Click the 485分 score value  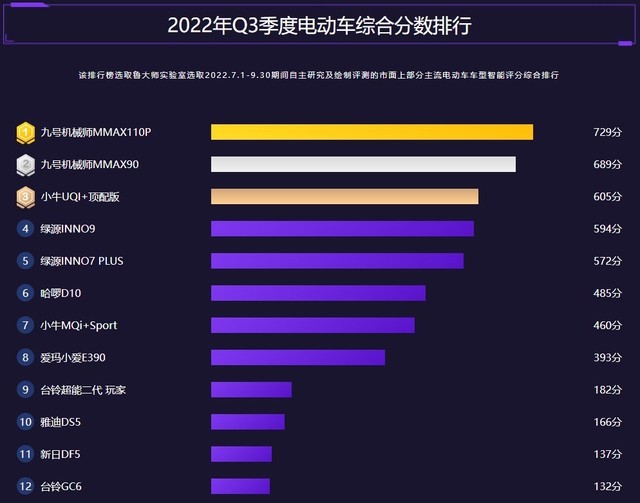tap(607, 293)
